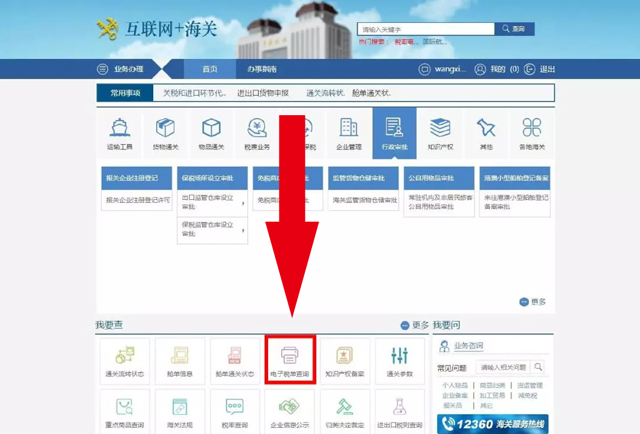This screenshot has height=434, width=640.
Task: Click the wangxi... username
Action: point(450,69)
